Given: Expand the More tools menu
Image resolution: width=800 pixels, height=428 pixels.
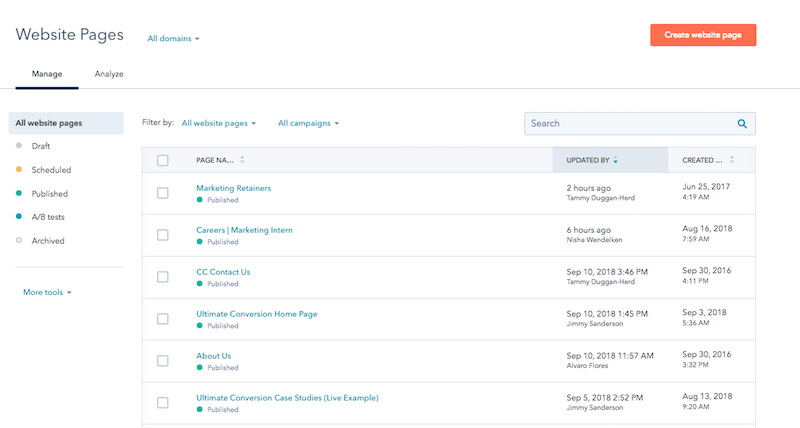Looking at the screenshot, I should (47, 292).
